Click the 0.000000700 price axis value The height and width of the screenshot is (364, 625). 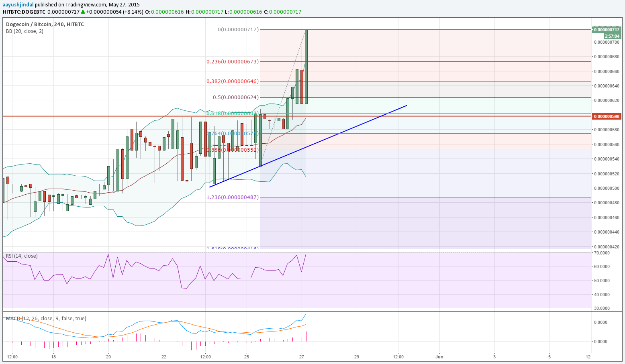point(607,42)
